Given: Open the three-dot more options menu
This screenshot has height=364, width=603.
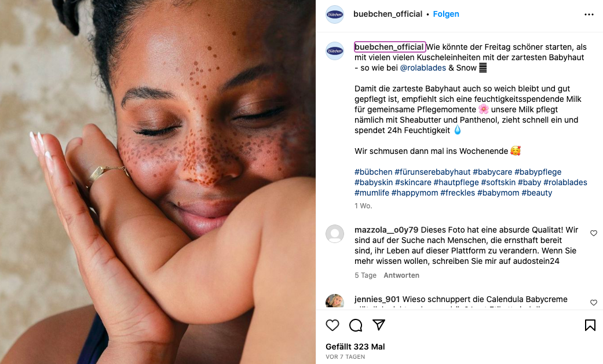Looking at the screenshot, I should coord(589,14).
